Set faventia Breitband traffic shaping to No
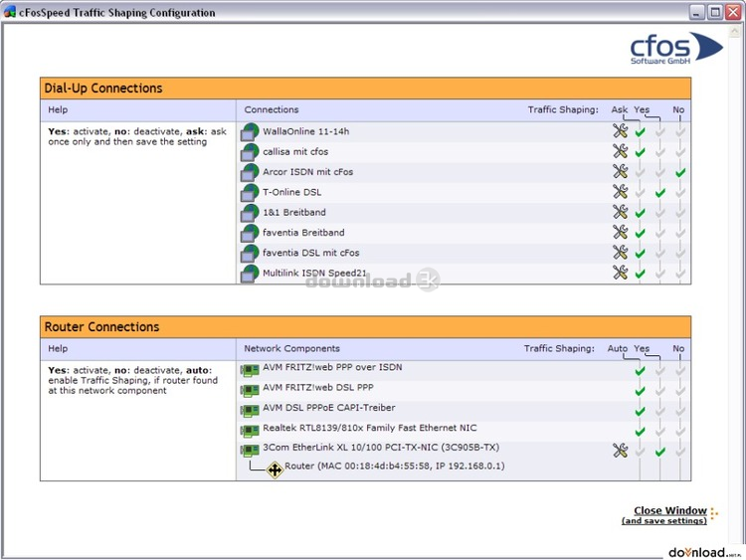746x560 pixels. click(x=680, y=233)
